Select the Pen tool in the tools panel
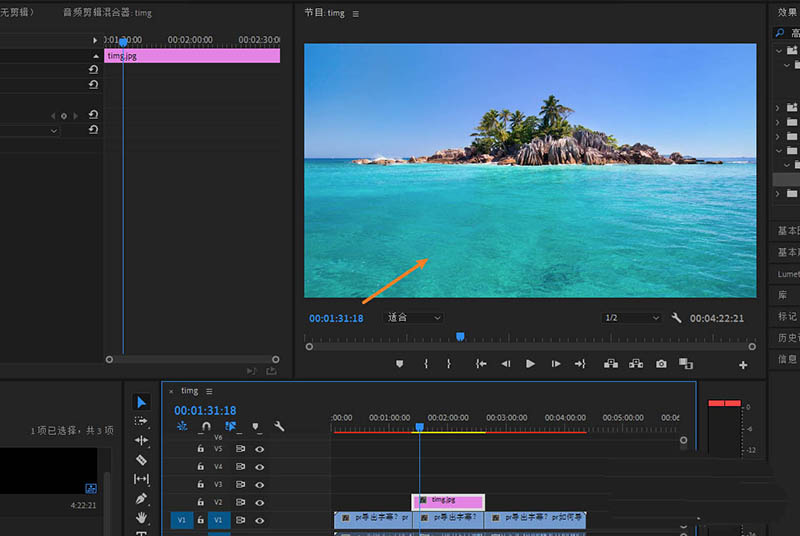This screenshot has height=536, width=800. tap(141, 498)
